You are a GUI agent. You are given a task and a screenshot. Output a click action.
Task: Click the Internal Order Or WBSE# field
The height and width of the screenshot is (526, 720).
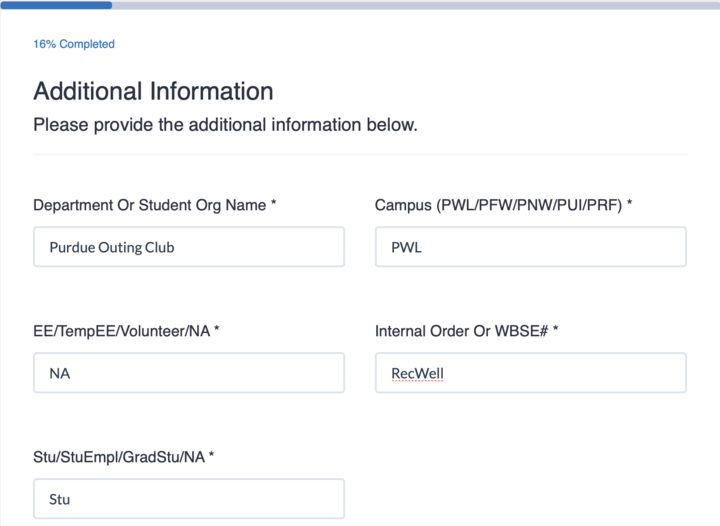click(530, 373)
